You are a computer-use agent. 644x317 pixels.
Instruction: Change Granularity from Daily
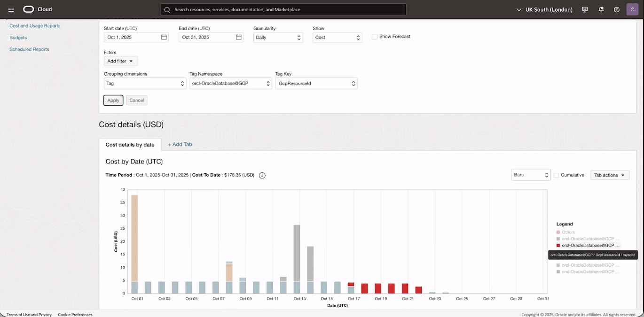coord(277,37)
